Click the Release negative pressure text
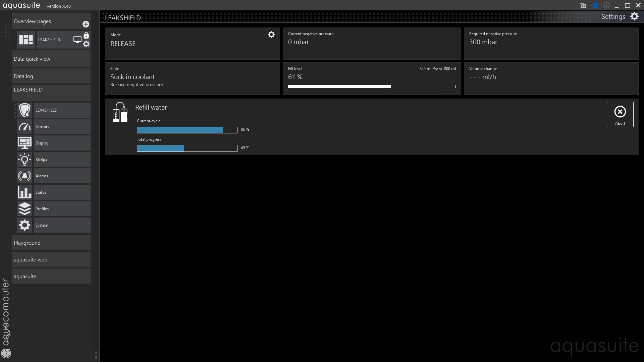The image size is (644, 362). click(x=137, y=85)
